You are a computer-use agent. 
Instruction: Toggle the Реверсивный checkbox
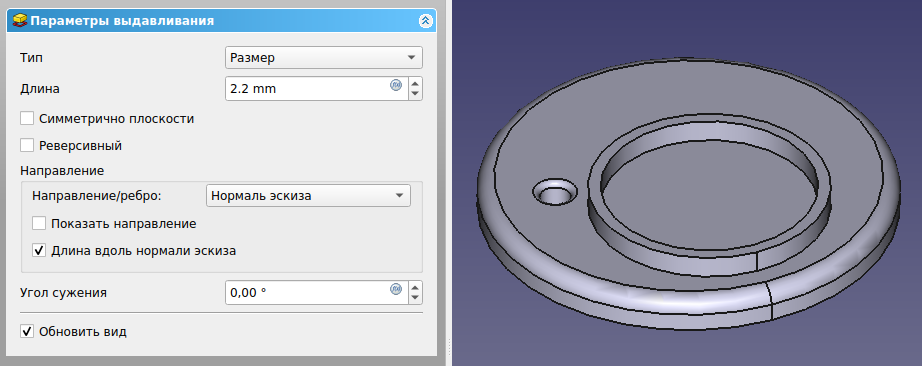tap(27, 145)
